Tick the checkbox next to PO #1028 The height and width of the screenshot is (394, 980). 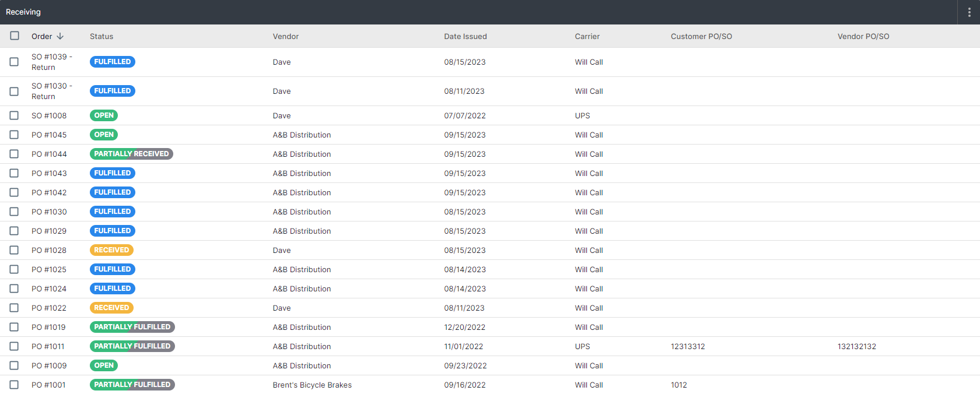point(15,250)
